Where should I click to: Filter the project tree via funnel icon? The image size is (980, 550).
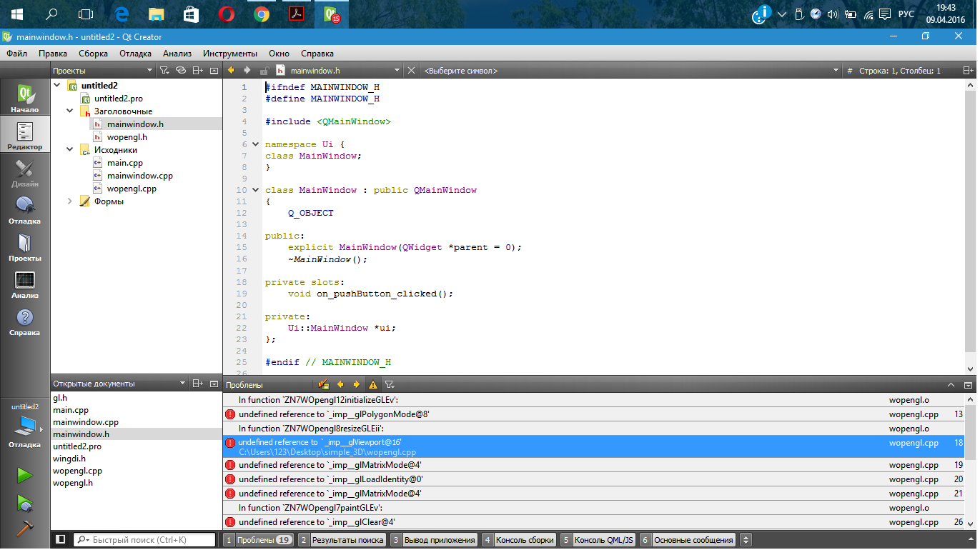164,71
